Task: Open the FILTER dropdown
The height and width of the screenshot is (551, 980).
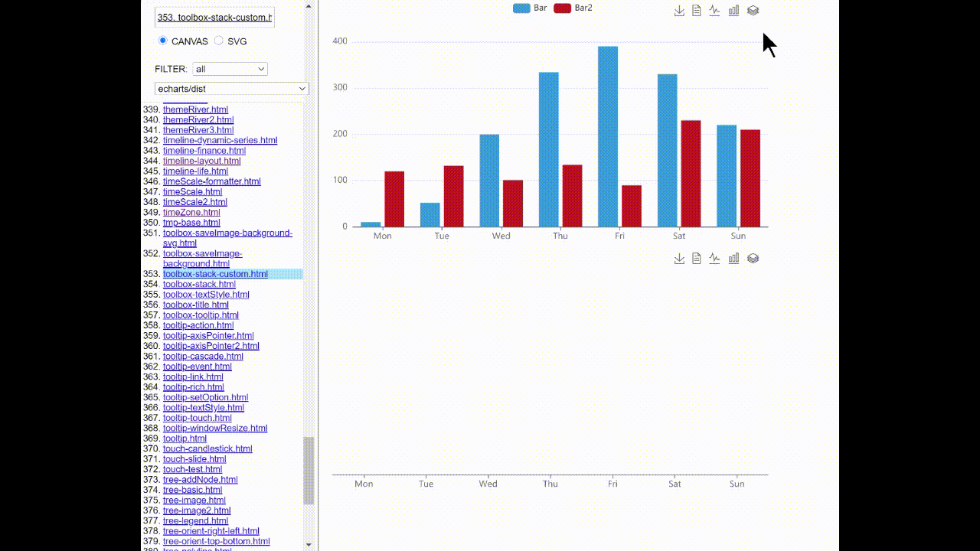Action: (x=230, y=68)
